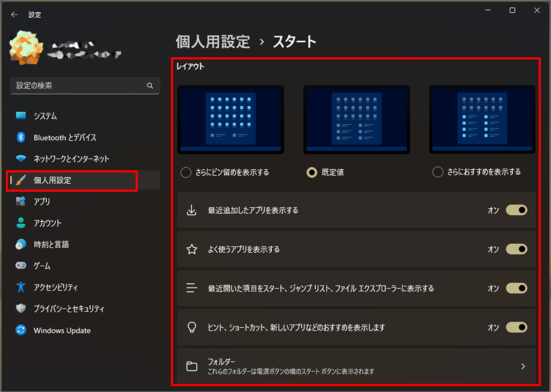Click the download icon for recently added apps

pos(191,210)
